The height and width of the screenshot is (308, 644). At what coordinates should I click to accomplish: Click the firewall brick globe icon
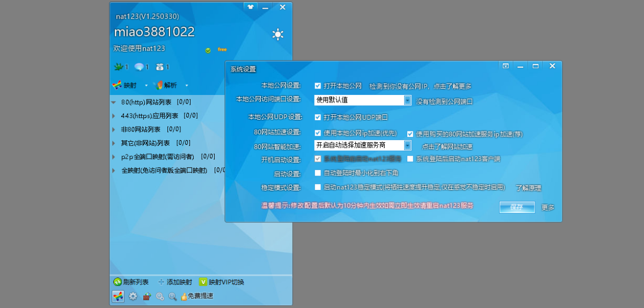click(x=147, y=296)
